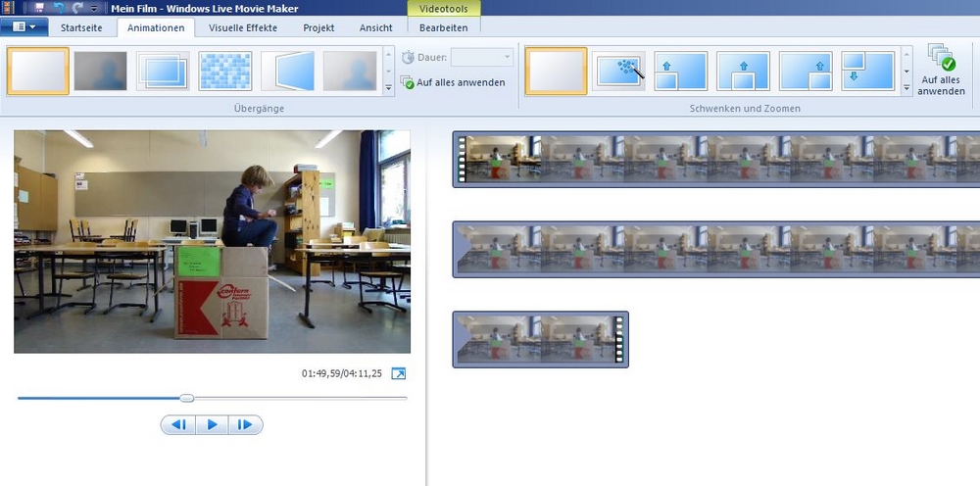Image resolution: width=980 pixels, height=486 pixels.
Task: Click the fullscreen preview icon
Action: 398,373
